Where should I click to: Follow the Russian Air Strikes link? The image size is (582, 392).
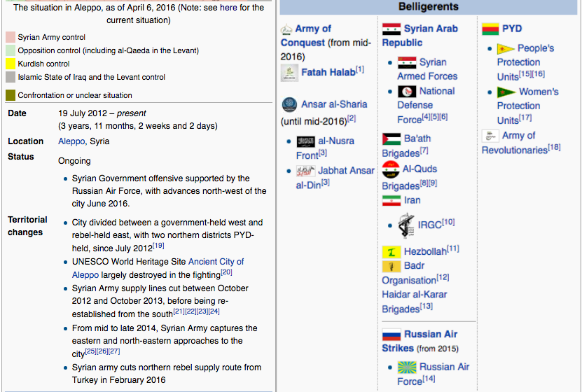(x=420, y=341)
